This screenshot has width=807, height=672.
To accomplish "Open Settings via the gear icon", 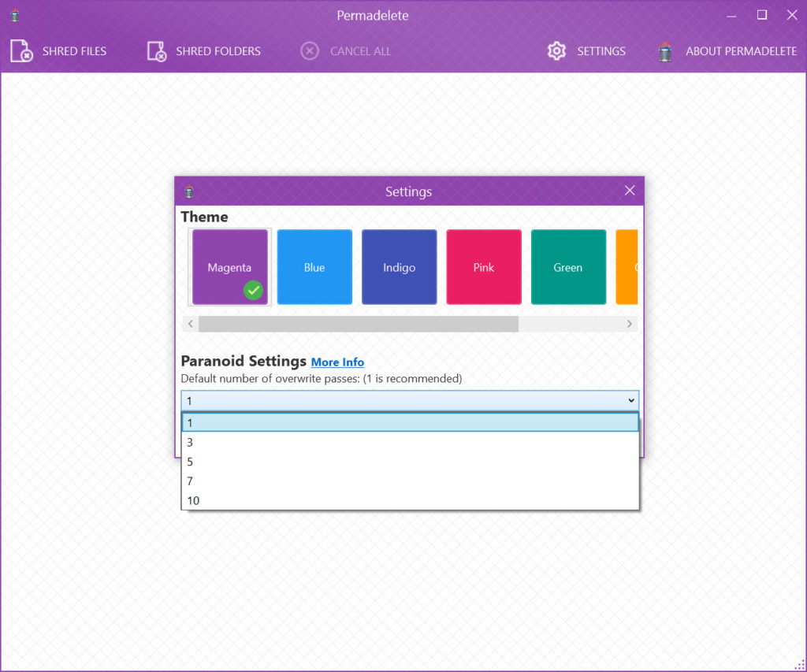I will pyautogui.click(x=556, y=51).
